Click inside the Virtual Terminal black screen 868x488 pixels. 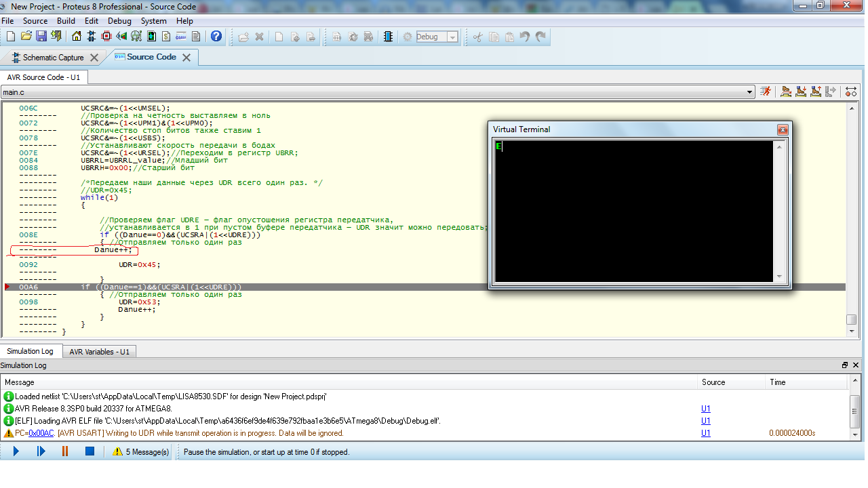pyautogui.click(x=633, y=211)
